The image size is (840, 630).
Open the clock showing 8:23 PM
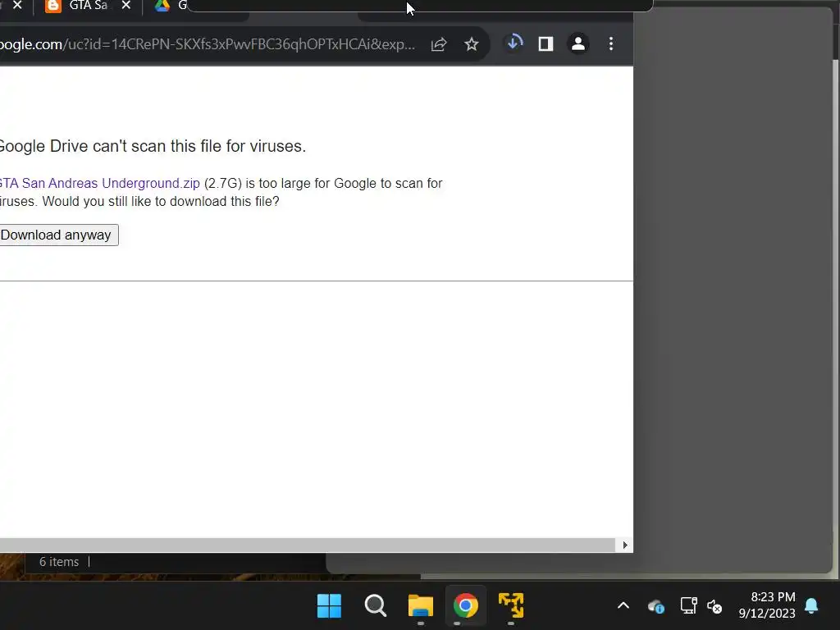[x=768, y=605]
